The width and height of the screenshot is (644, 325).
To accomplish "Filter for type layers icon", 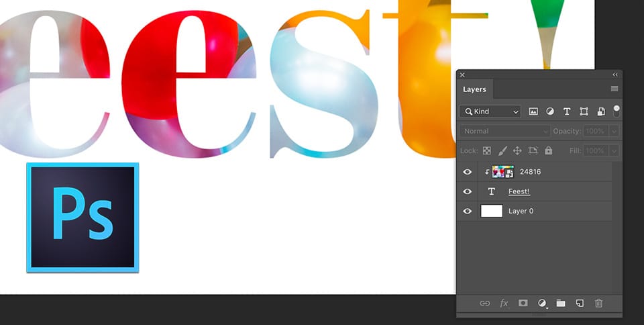I will tap(567, 111).
